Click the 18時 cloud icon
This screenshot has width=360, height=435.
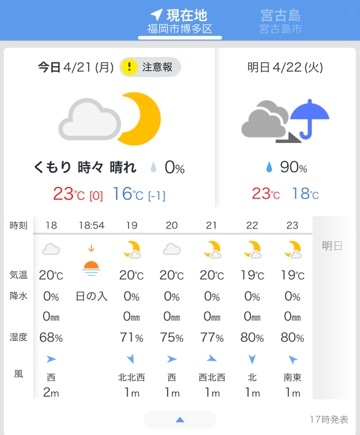51,249
